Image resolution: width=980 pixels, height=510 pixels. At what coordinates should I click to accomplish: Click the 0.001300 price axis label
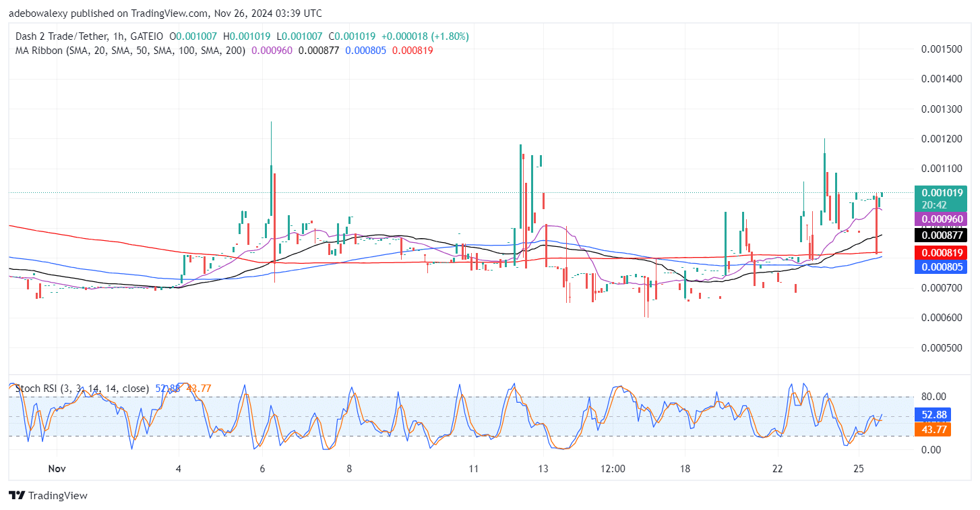[943, 109]
